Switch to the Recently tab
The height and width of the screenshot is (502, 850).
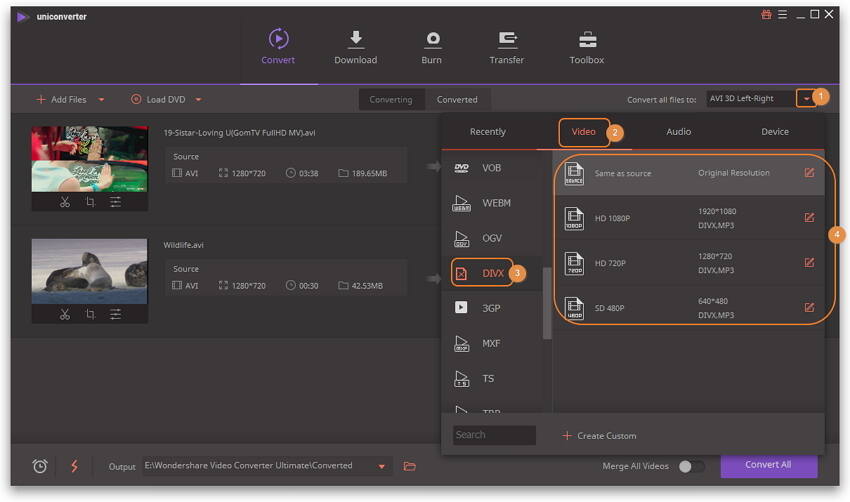coord(488,132)
